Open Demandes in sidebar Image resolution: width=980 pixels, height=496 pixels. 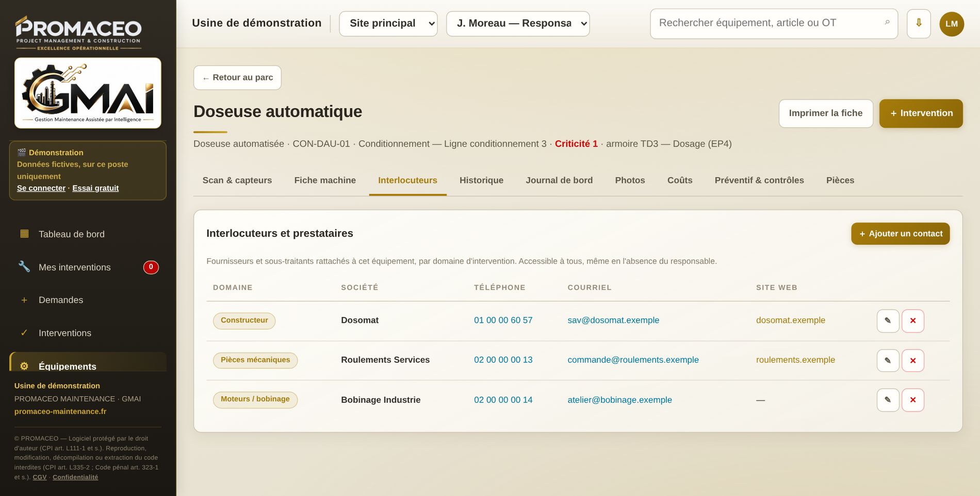pyautogui.click(x=88, y=300)
